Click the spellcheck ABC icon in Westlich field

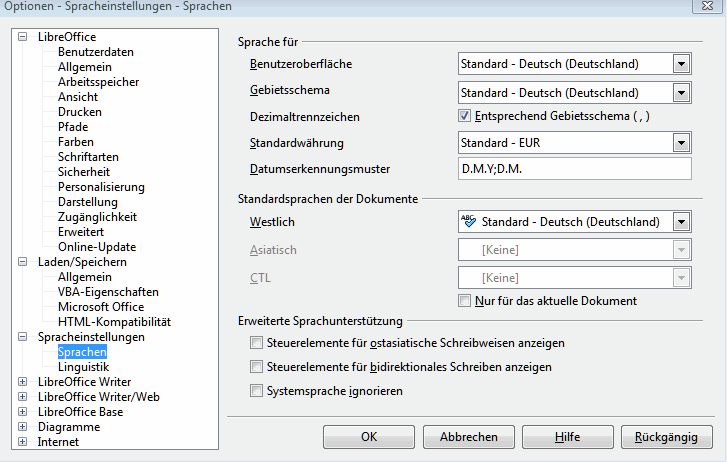coord(468,221)
